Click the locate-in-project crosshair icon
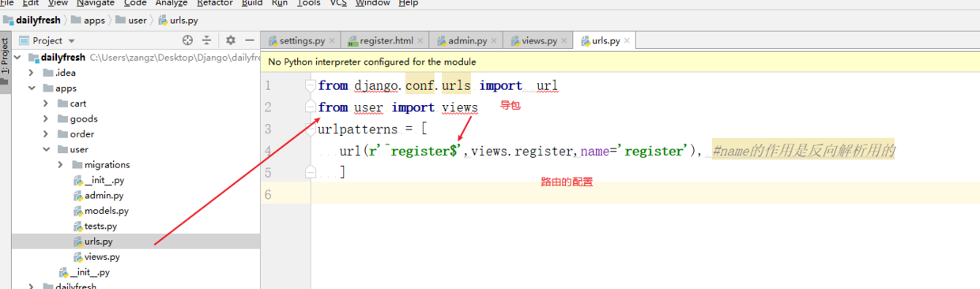 [x=187, y=40]
